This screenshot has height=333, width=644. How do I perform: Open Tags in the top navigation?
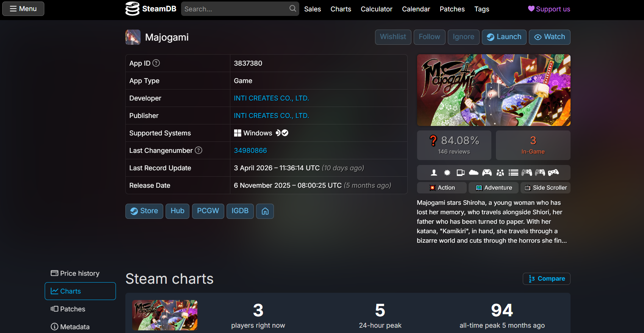(x=482, y=9)
